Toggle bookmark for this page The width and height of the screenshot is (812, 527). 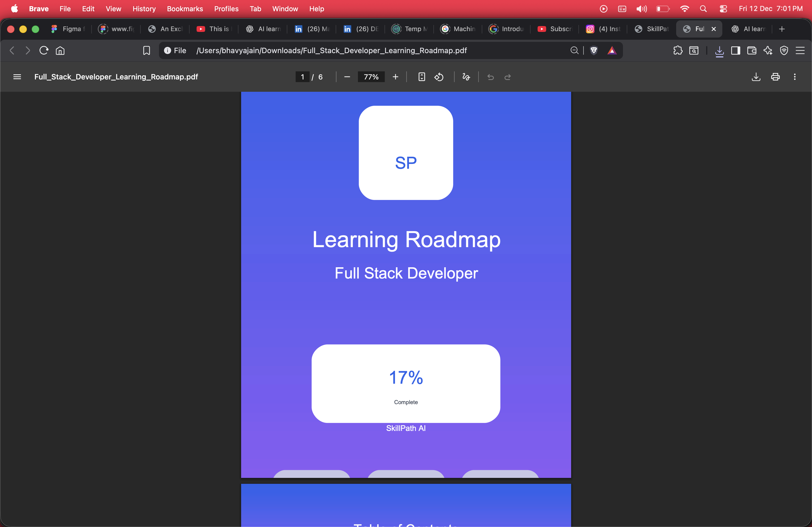click(x=146, y=50)
